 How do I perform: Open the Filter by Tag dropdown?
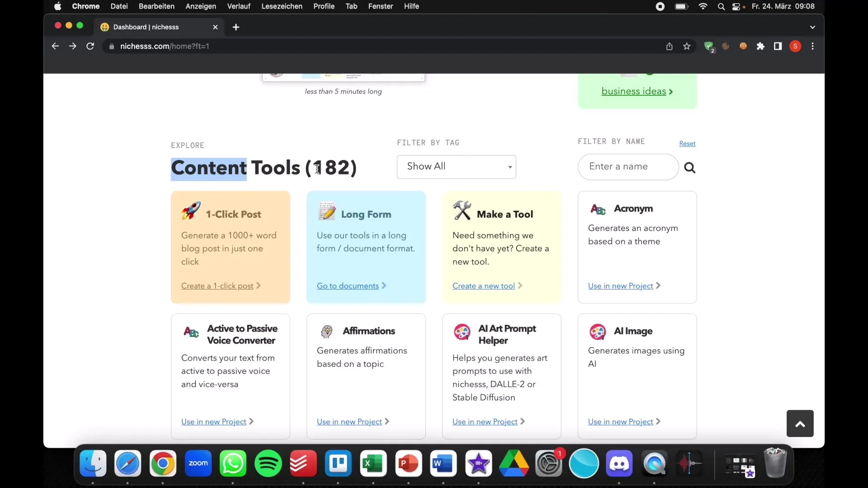(x=456, y=166)
